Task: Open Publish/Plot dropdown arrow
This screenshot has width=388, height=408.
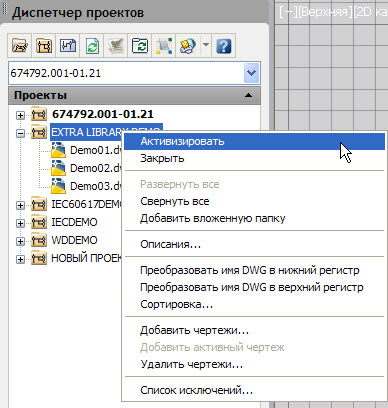Action: coord(206,45)
